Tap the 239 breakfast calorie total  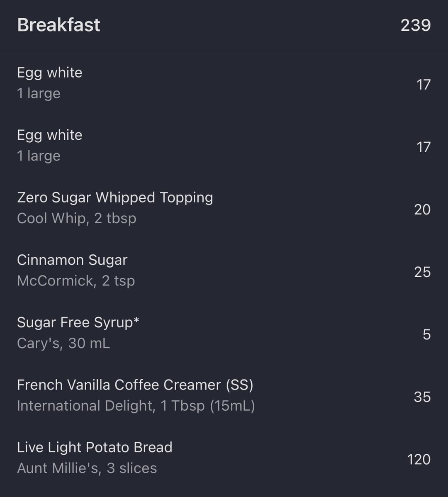pyautogui.click(x=416, y=25)
